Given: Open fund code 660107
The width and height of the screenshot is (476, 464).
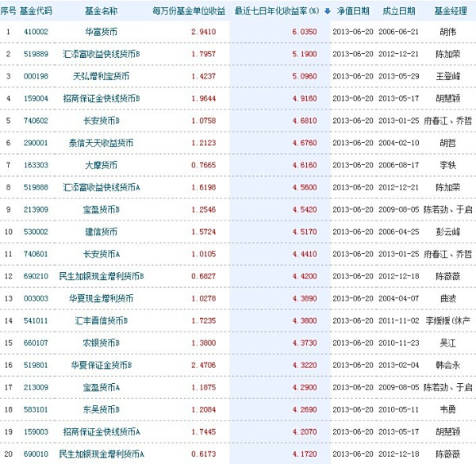Looking at the screenshot, I should [x=36, y=343].
